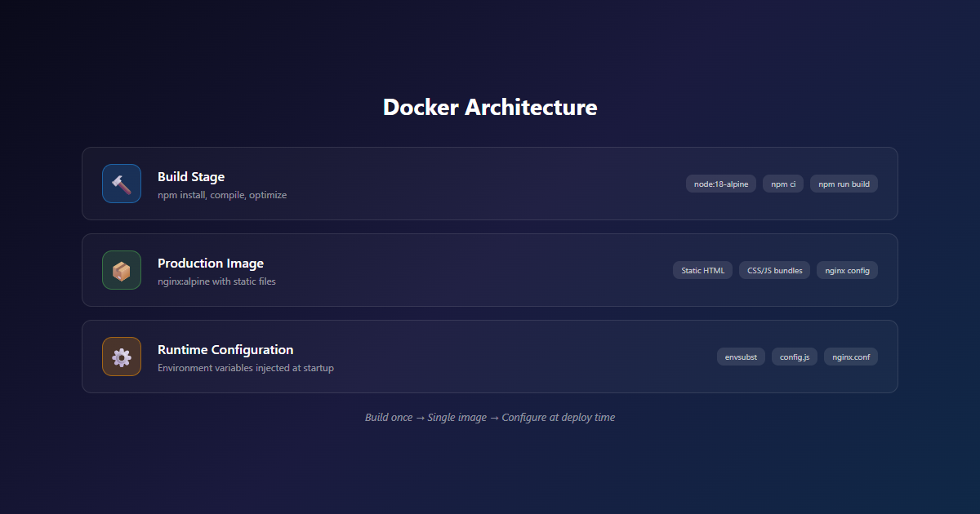The image size is (980, 514).
Task: Click the Build Stage title
Action: tap(191, 176)
